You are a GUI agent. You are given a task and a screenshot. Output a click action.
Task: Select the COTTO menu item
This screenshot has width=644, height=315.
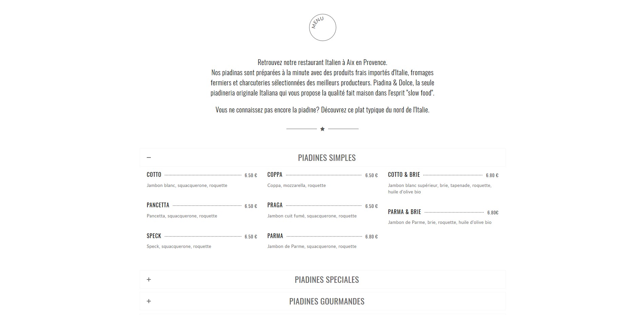coord(154,175)
